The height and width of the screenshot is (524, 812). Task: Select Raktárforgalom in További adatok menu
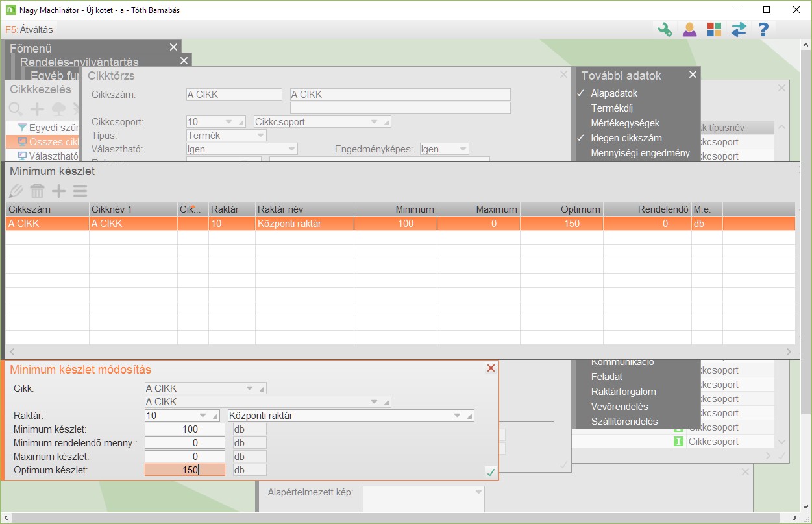[x=623, y=392]
